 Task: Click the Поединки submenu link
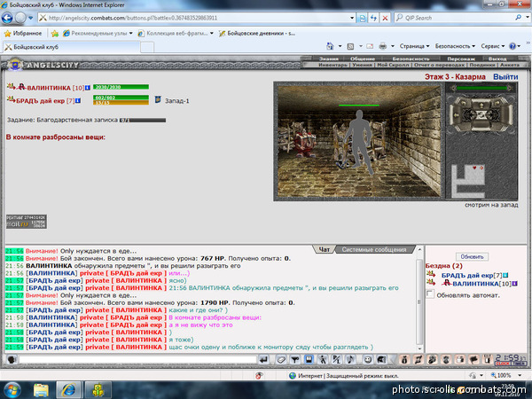(x=481, y=65)
